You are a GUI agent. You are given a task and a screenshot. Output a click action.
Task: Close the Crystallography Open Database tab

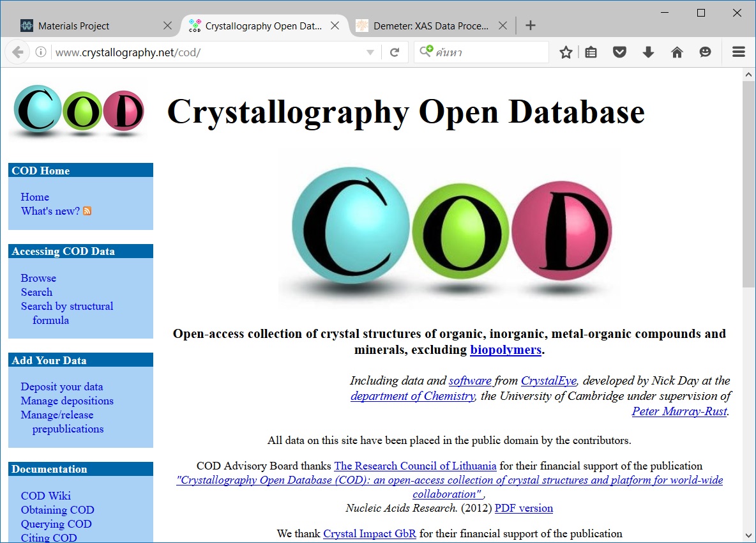point(335,26)
